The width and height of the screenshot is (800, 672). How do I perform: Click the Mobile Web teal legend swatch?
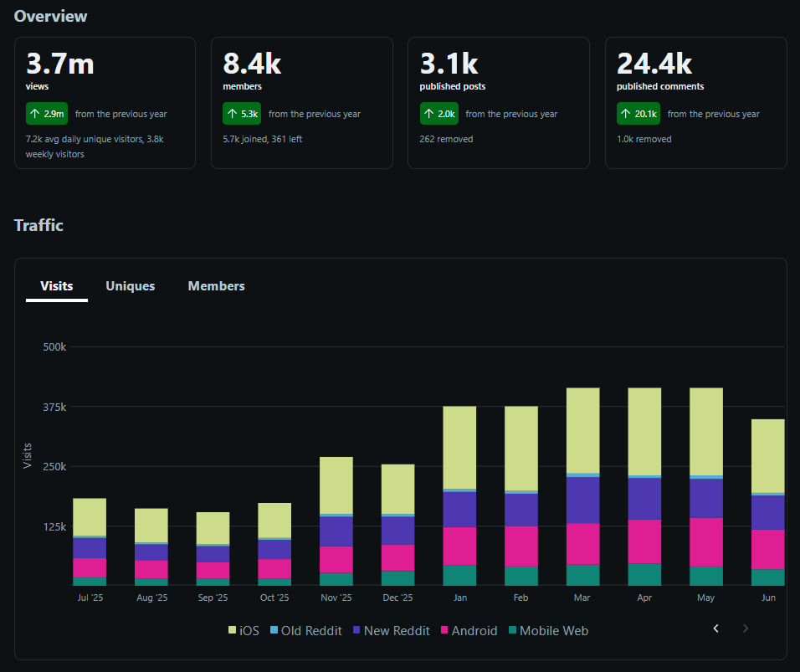point(513,630)
